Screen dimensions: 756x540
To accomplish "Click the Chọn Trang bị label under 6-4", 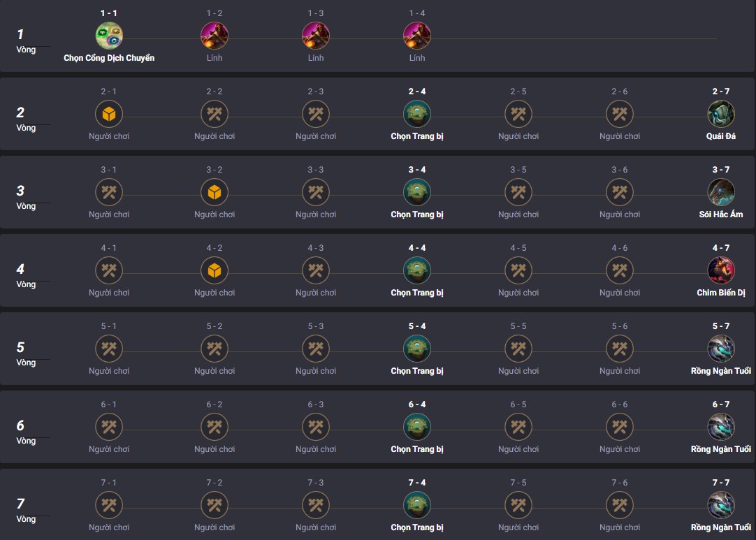I will (417, 449).
